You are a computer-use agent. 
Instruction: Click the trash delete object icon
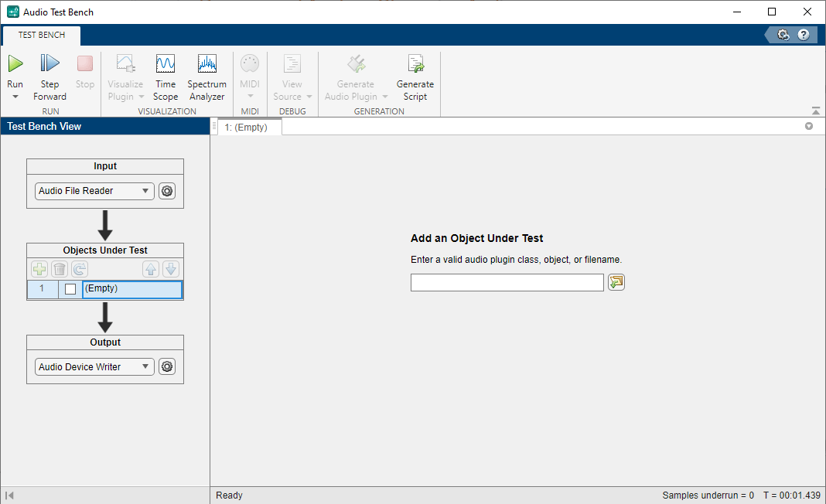coord(60,270)
